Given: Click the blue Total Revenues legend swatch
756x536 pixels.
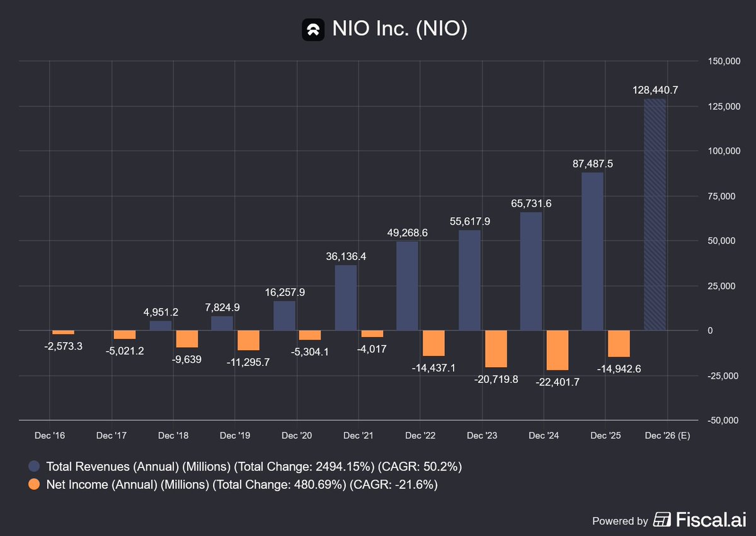Looking at the screenshot, I should (x=34, y=467).
